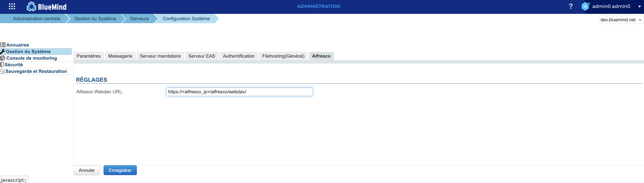The image size is (644, 183).
Task: Focus the Alfresco Webdav URL field
Action: click(239, 92)
